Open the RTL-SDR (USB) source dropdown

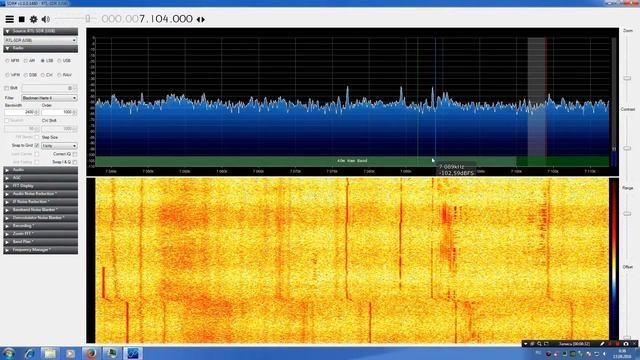(40, 40)
